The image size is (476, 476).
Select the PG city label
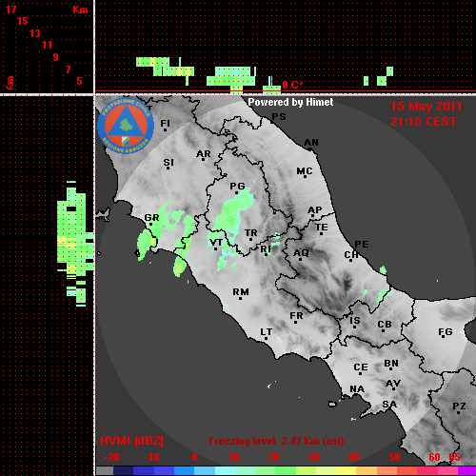click(237, 186)
